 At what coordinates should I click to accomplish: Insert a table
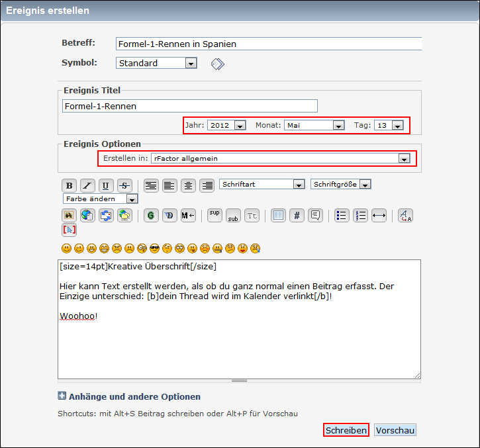[278, 216]
